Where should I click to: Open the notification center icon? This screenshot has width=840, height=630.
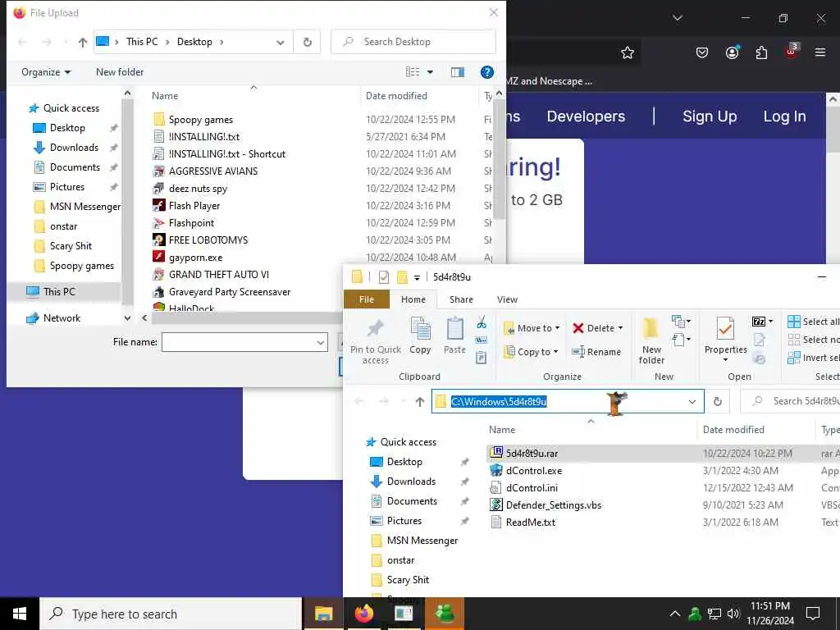pos(813,614)
